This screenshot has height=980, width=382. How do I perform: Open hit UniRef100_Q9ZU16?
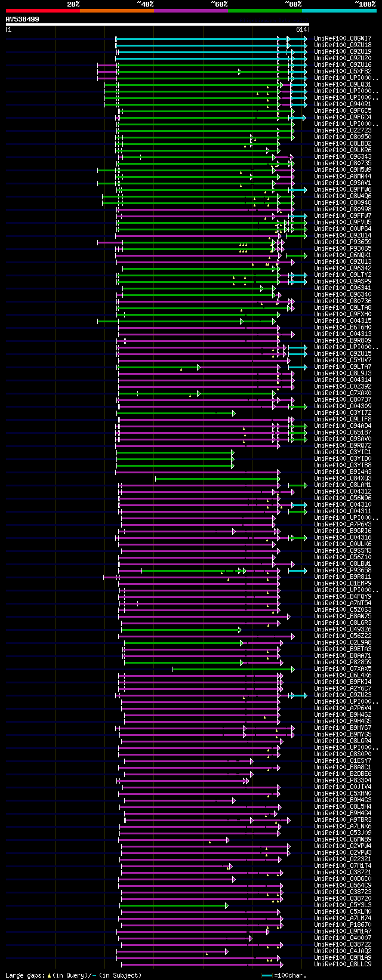(343, 64)
